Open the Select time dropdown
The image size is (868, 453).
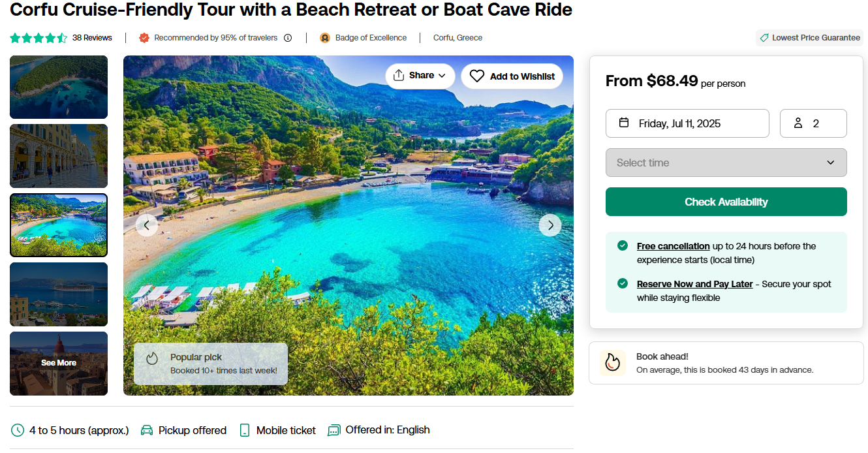pyautogui.click(x=726, y=163)
